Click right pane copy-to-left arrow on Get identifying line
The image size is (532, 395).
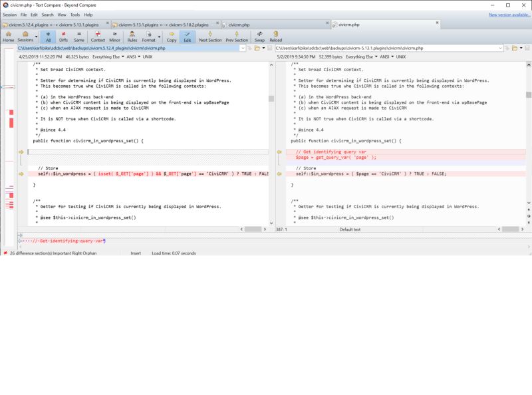[279, 152]
